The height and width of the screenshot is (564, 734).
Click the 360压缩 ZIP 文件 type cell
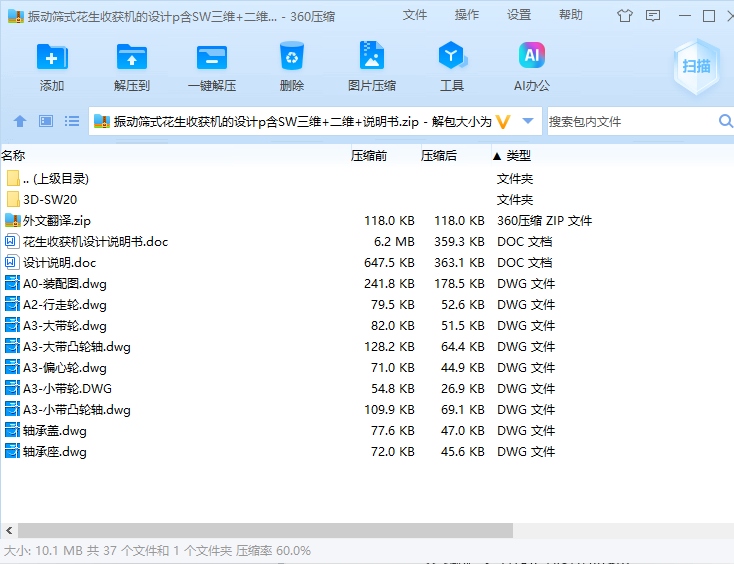pos(544,220)
